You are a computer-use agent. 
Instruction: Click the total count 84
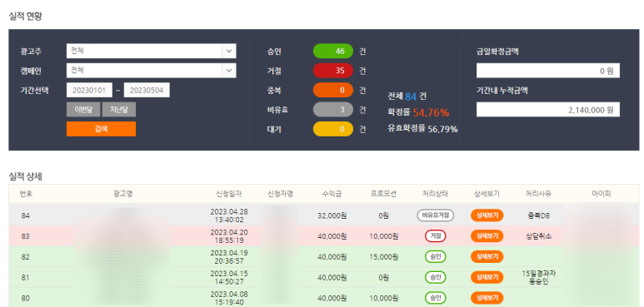pyautogui.click(x=411, y=97)
